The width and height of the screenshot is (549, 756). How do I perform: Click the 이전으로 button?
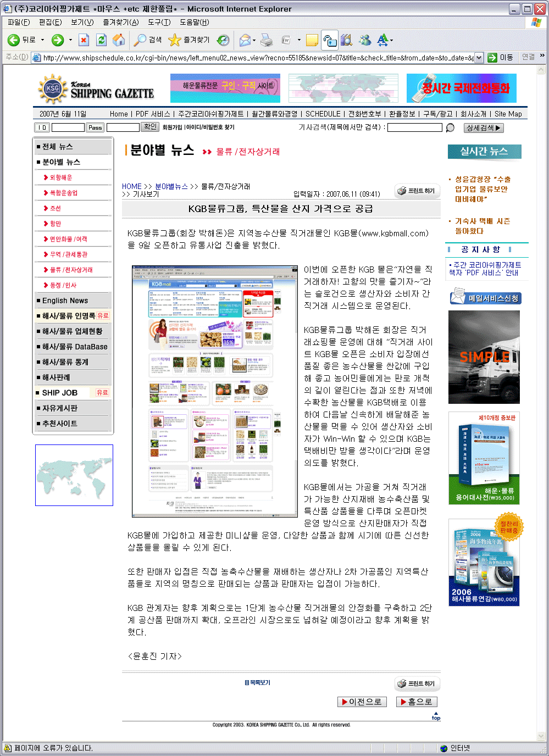click(362, 702)
